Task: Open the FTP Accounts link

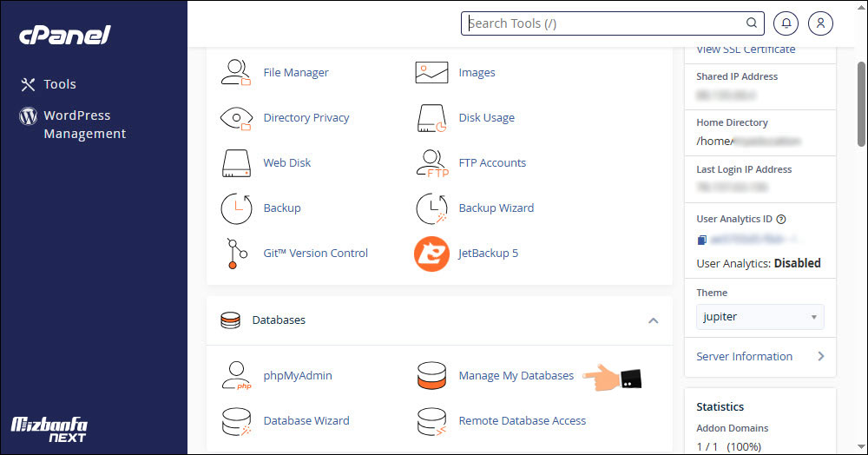Action: 492,162
